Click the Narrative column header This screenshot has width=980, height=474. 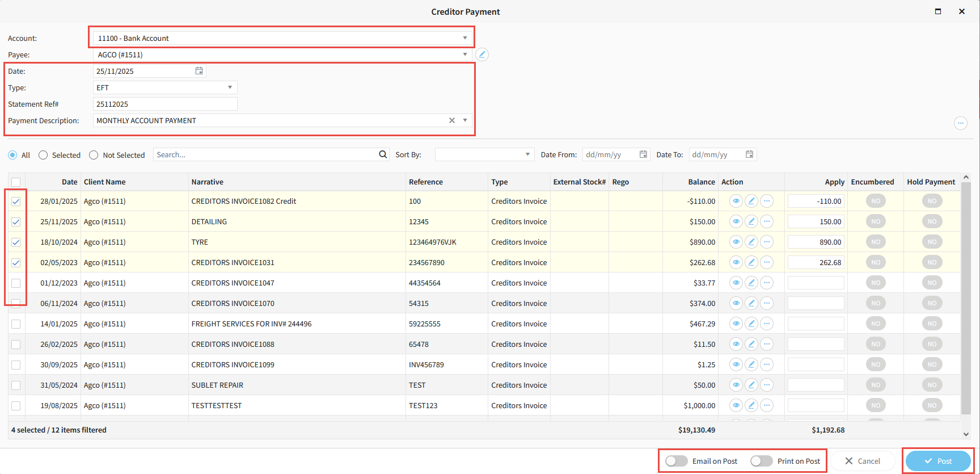[x=208, y=182]
